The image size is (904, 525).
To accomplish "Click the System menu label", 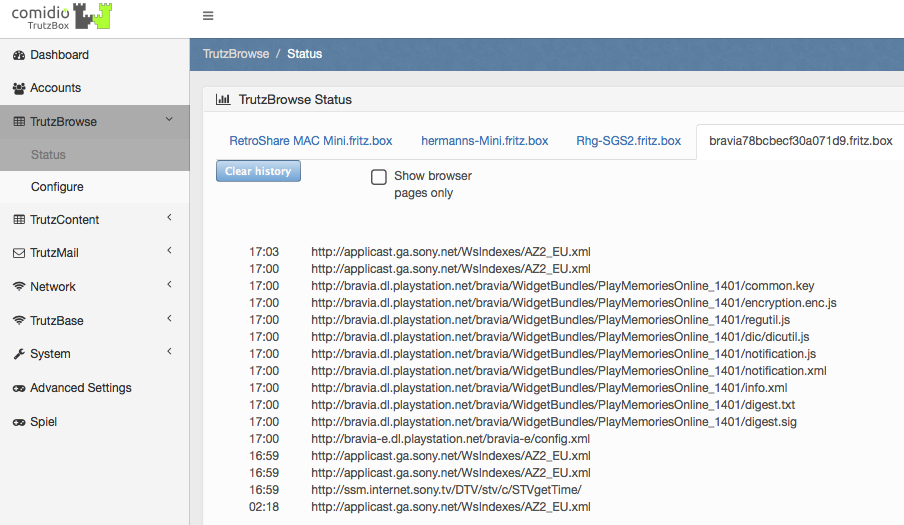I will (x=50, y=354).
